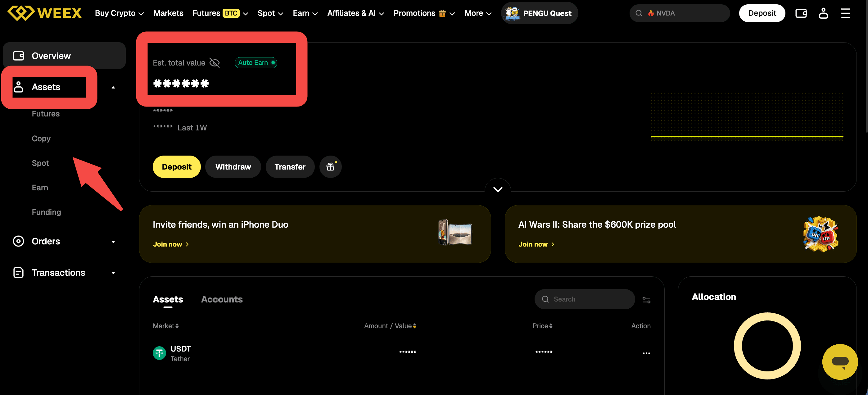
Task: Click the Transactions sidebar icon
Action: [x=18, y=272]
